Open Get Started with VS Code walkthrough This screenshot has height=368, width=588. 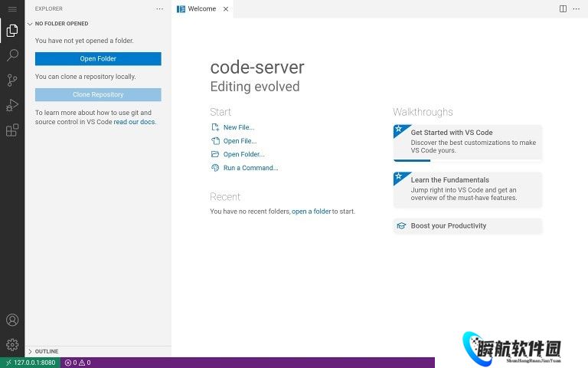(x=467, y=142)
